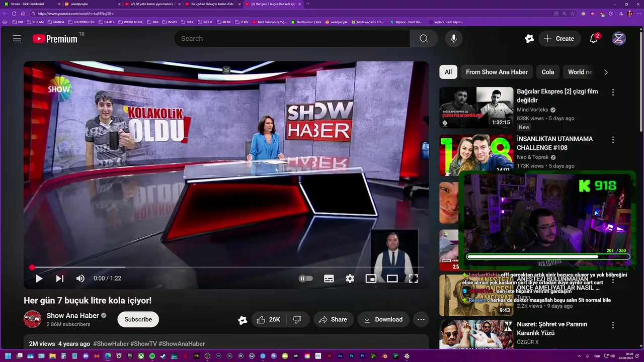644x362 pixels.
Task: Open the notifications bell
Action: pyautogui.click(x=593, y=39)
